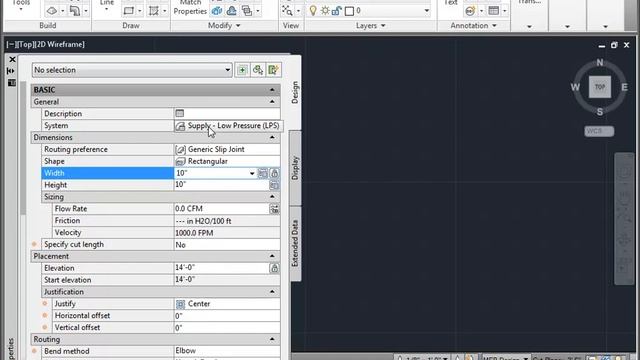This screenshot has width=640, height=360.
Task: Click the Text tool in Annotation panel
Action: pos(451,3)
